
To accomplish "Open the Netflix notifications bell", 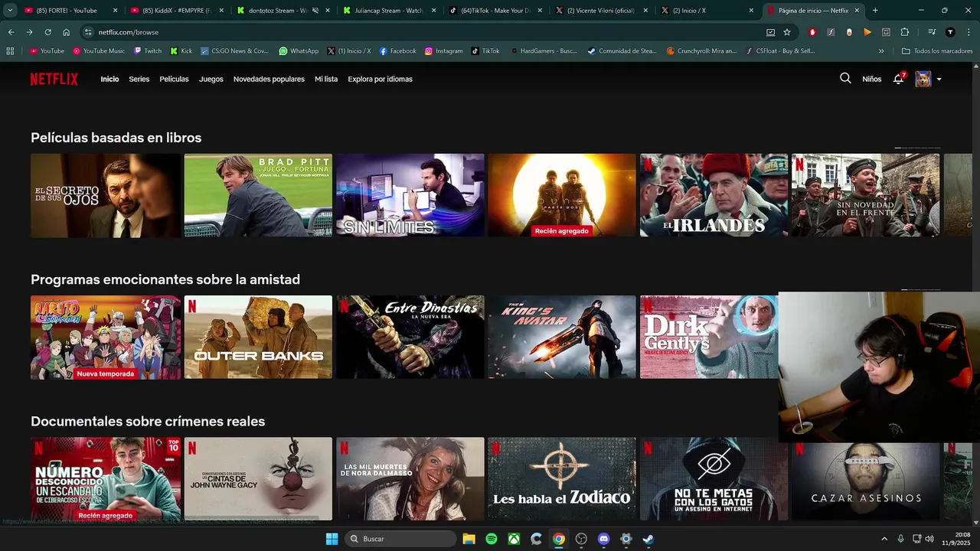I will tap(899, 79).
